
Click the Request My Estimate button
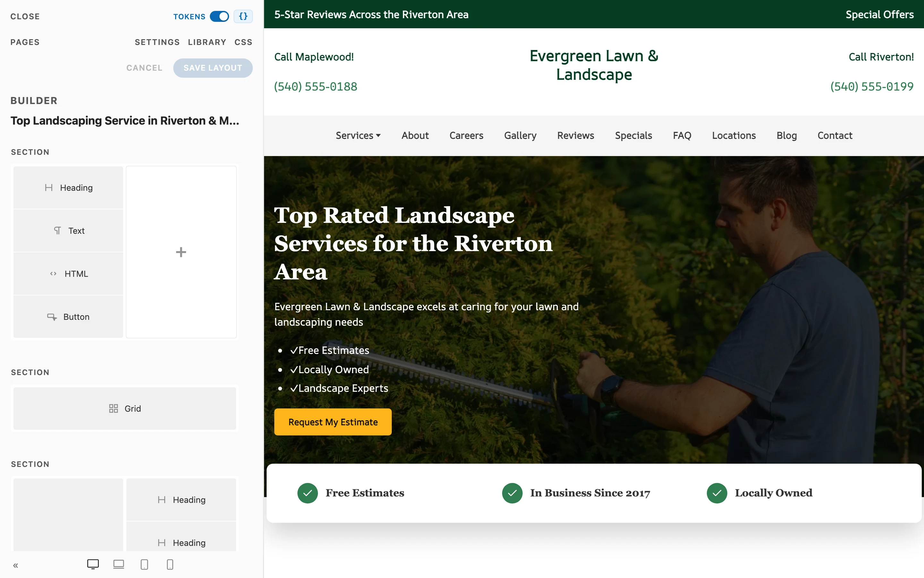click(x=333, y=422)
